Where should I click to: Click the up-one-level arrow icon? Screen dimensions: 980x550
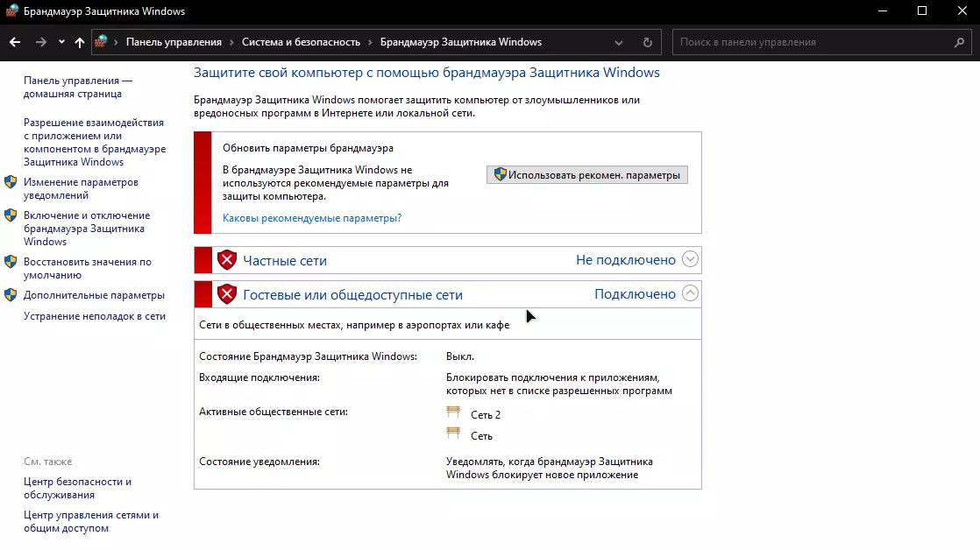click(x=80, y=42)
